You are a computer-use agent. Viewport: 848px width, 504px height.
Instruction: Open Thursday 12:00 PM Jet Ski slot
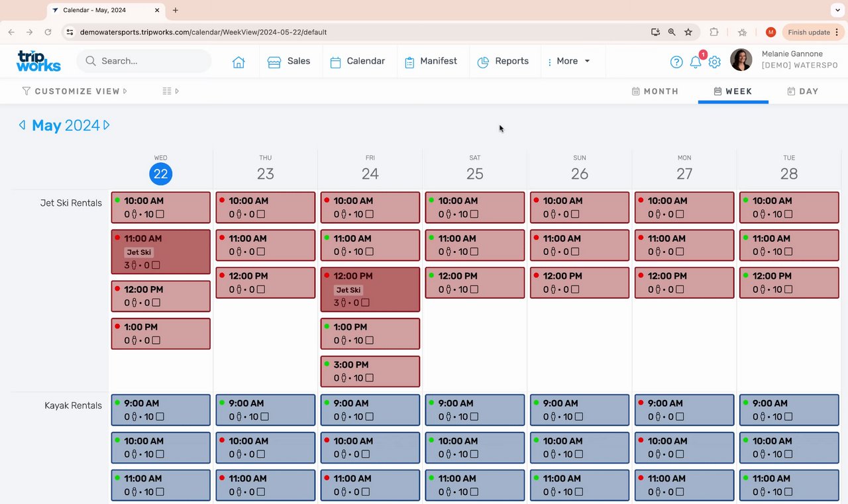point(266,283)
